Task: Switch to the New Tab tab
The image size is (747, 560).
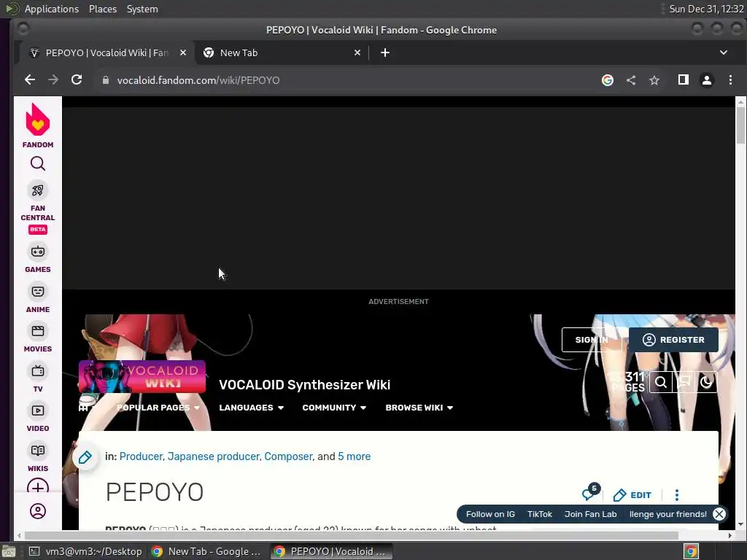Action: click(282, 52)
